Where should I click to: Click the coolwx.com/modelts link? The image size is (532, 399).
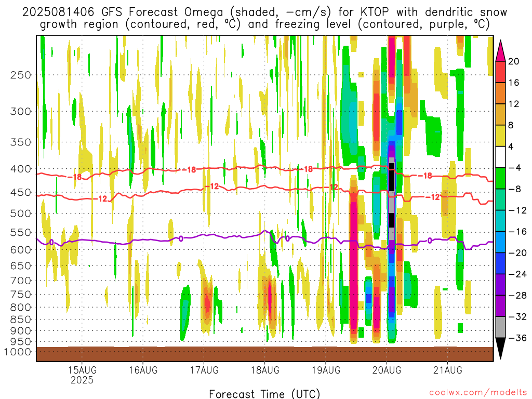478,392
